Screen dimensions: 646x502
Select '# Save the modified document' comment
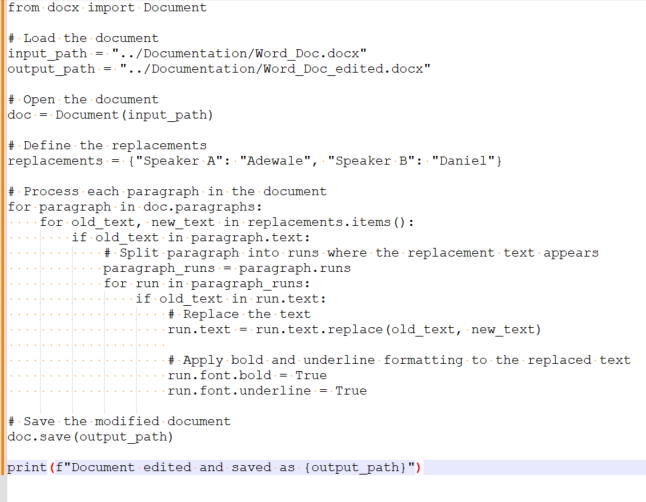119,421
